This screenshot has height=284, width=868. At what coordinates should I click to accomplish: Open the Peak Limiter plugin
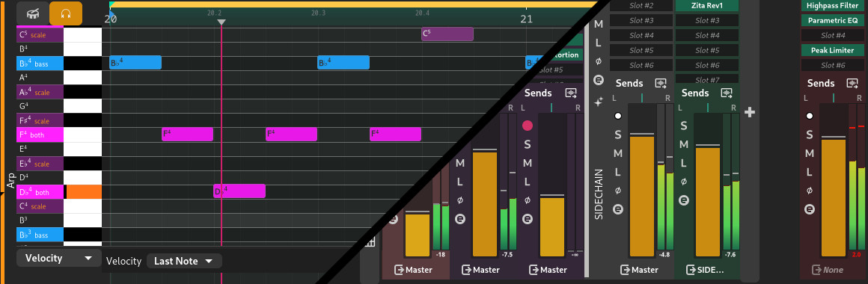point(833,50)
